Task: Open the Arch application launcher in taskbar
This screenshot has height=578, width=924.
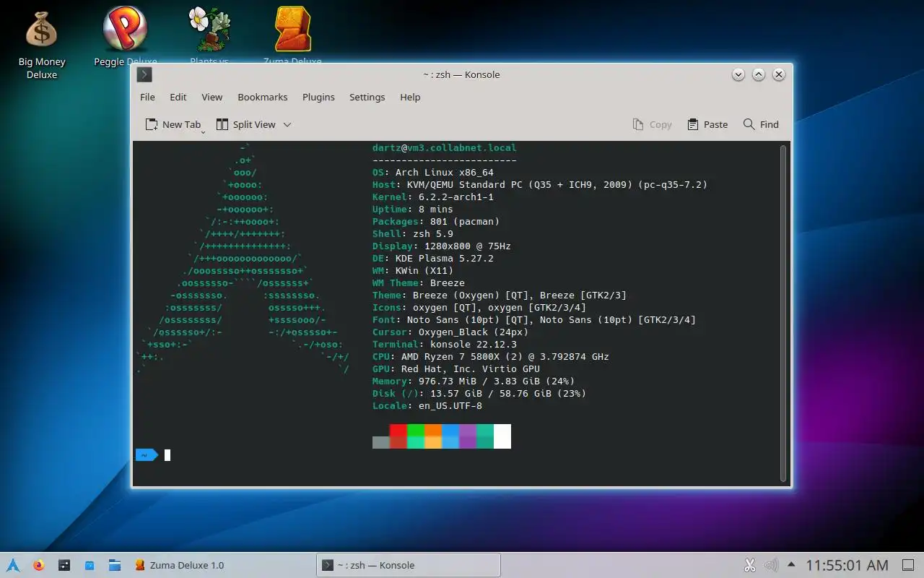Action: 13,565
